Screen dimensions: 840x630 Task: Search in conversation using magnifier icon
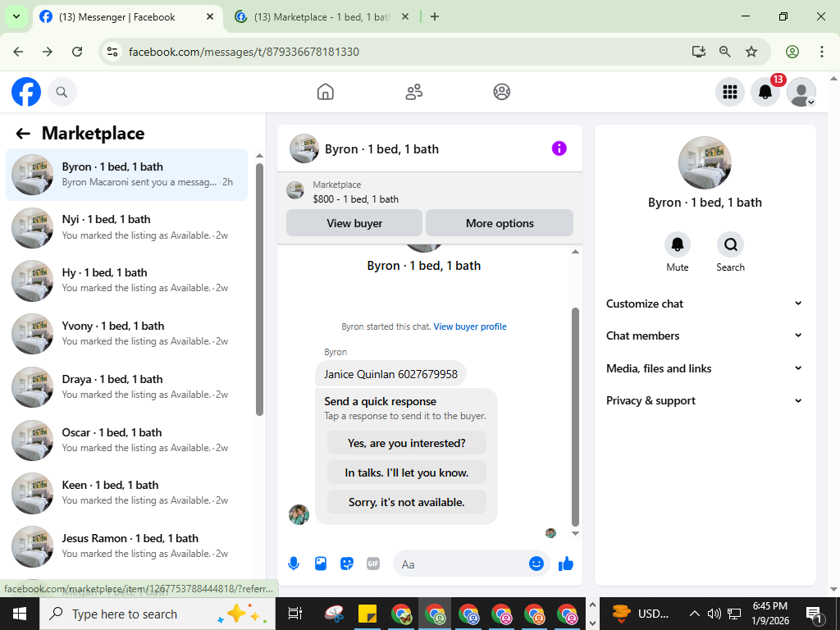(x=730, y=244)
